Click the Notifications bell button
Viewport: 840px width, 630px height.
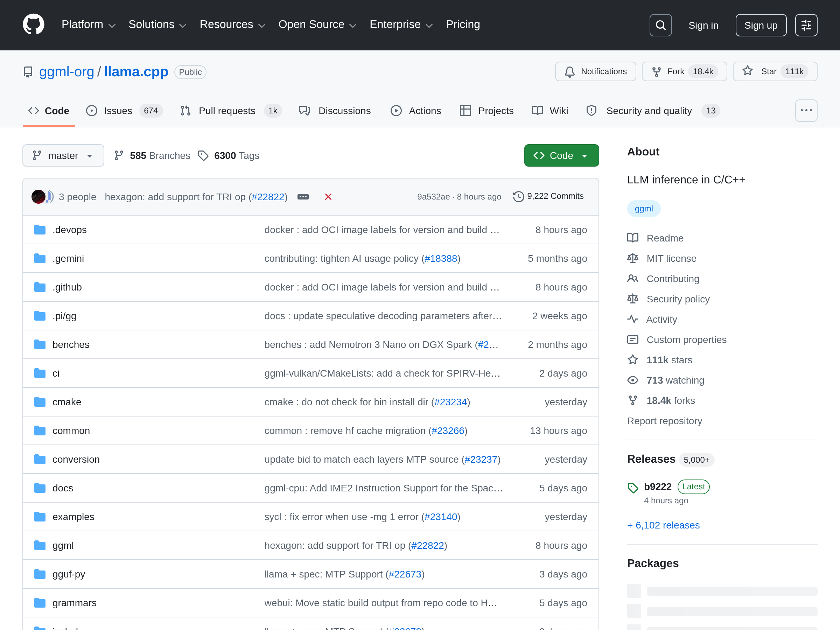pyautogui.click(x=595, y=71)
